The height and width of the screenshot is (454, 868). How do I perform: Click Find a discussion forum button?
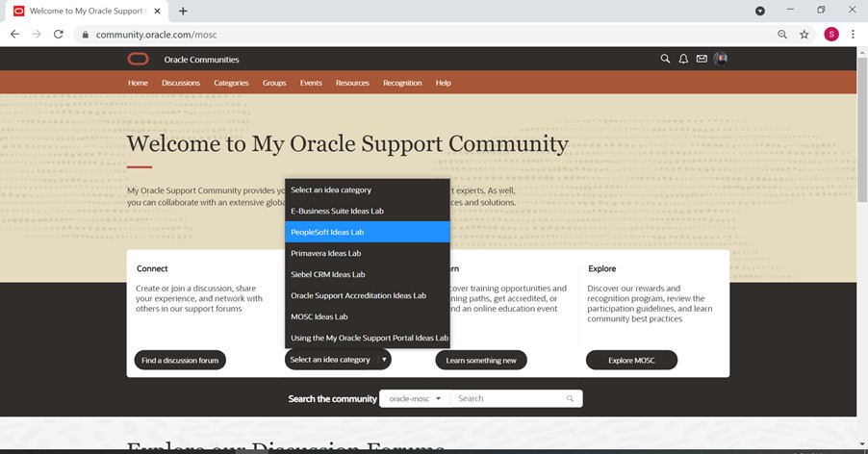tap(180, 360)
